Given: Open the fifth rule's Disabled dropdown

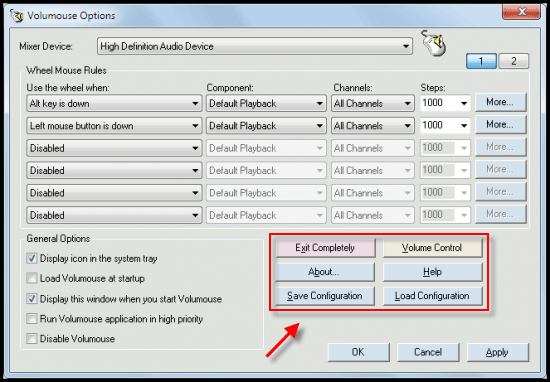Looking at the screenshot, I should [114, 193].
